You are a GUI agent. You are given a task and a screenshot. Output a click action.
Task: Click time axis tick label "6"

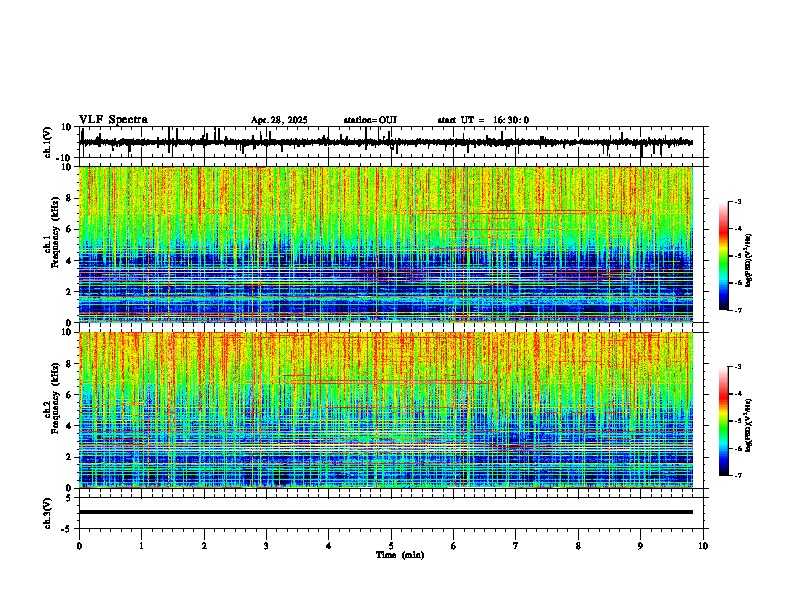coord(454,546)
